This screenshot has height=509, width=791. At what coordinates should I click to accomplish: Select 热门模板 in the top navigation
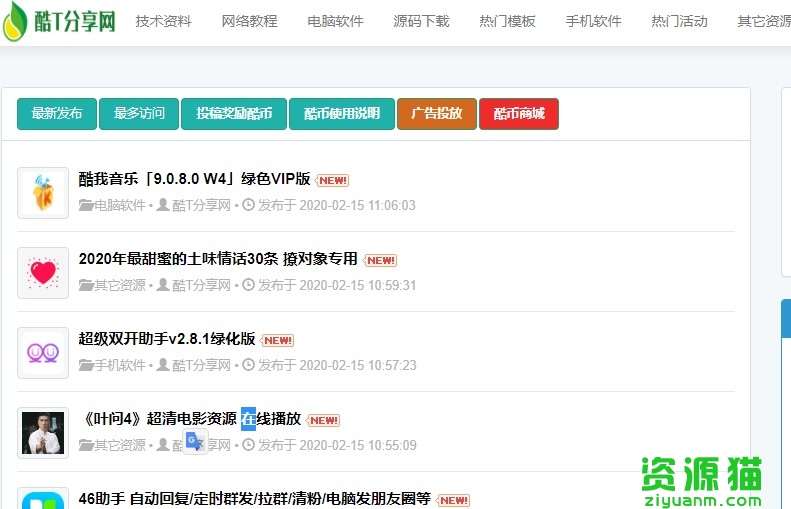(507, 21)
